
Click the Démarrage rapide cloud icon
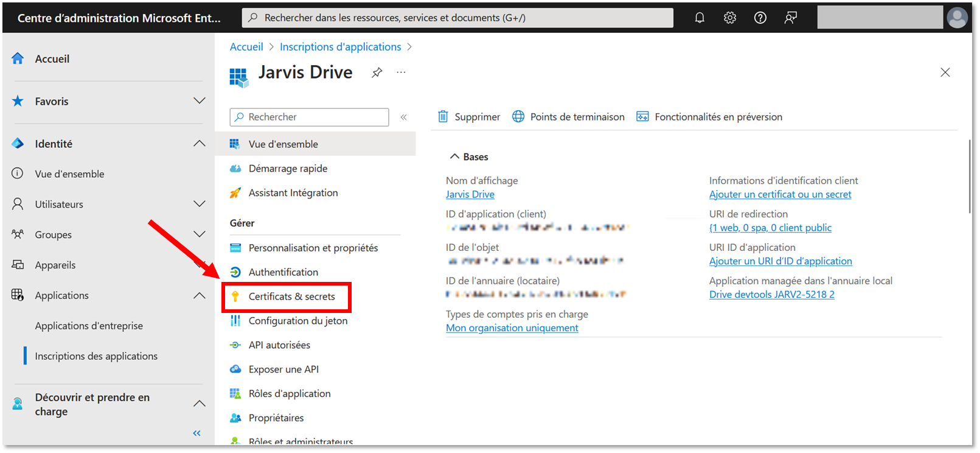click(235, 169)
